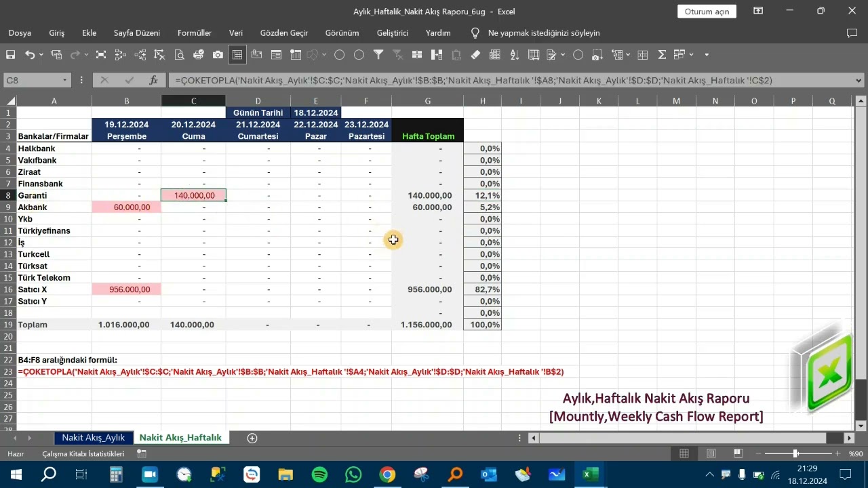Open the Geliştirici ribbon tab
868x488 pixels.
click(393, 33)
